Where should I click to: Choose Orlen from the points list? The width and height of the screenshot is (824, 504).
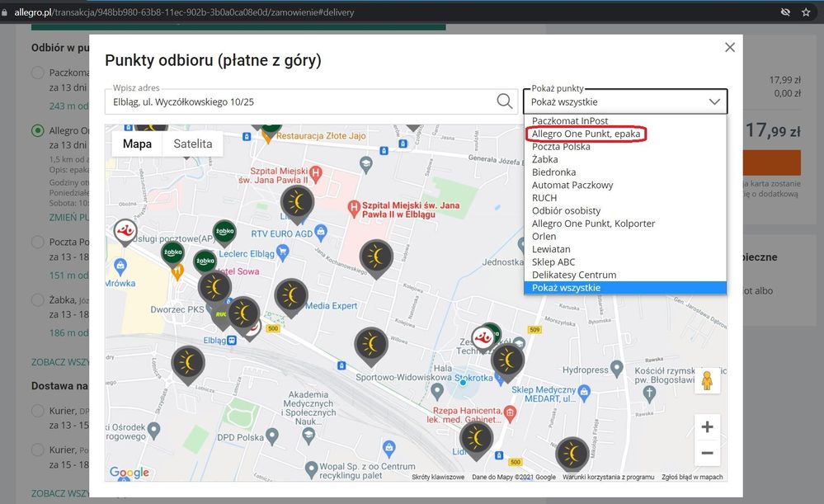point(625,237)
